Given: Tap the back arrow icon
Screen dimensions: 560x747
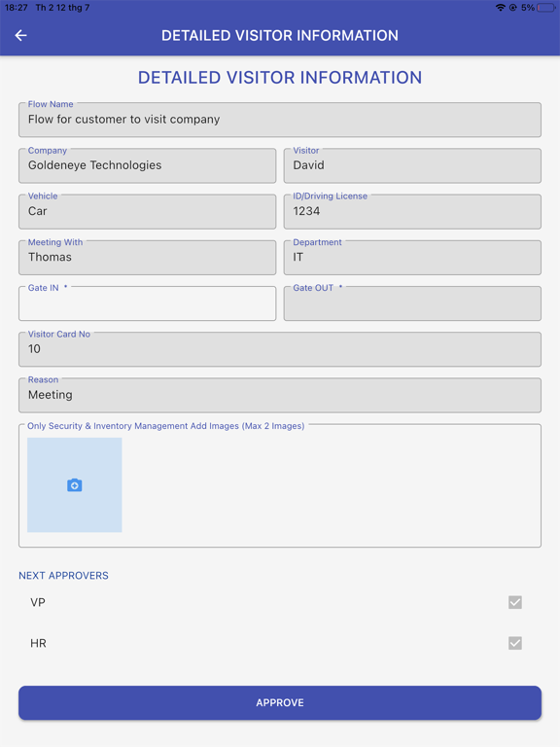Looking at the screenshot, I should coord(21,35).
